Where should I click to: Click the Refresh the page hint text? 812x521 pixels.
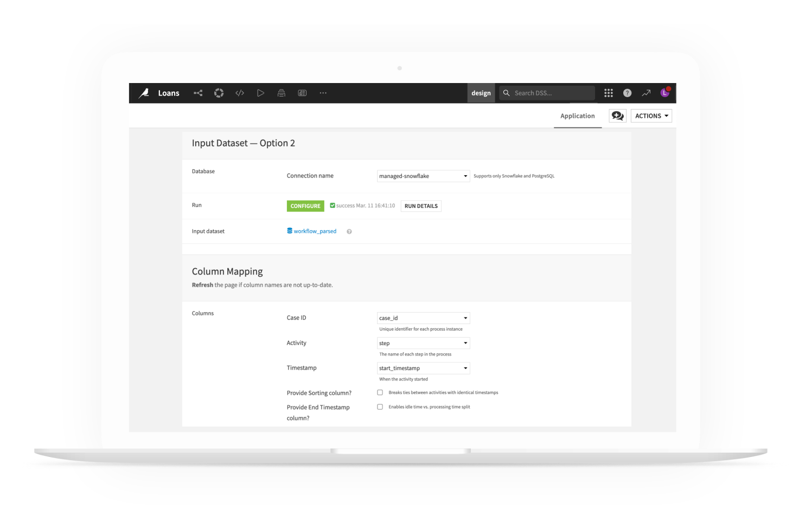coord(263,285)
